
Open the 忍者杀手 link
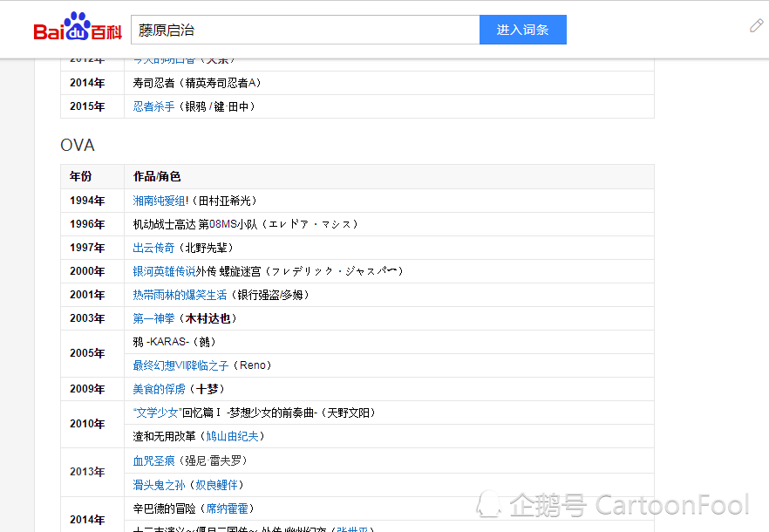tap(153, 106)
